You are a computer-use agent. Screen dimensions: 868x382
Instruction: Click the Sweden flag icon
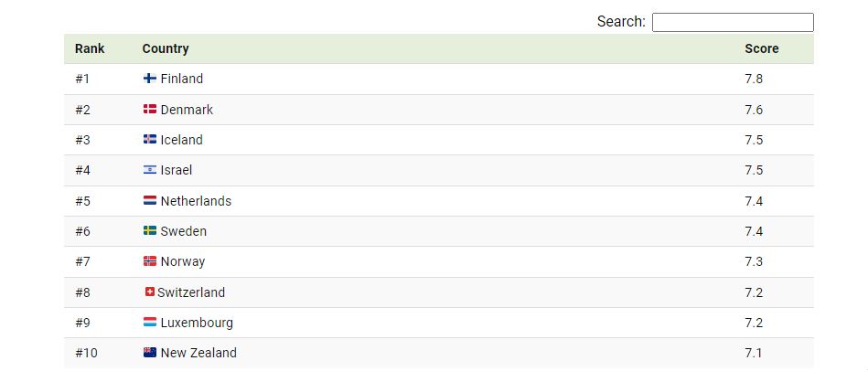(149, 231)
